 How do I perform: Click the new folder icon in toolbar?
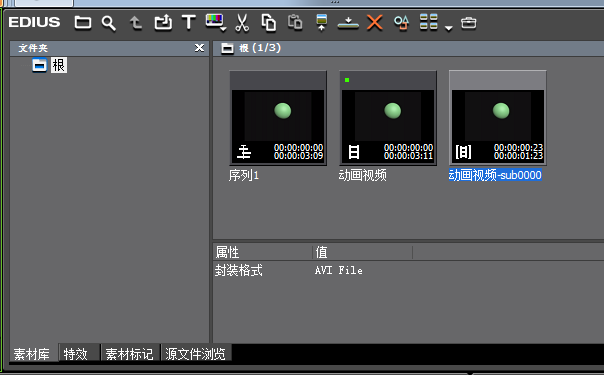click(x=83, y=23)
